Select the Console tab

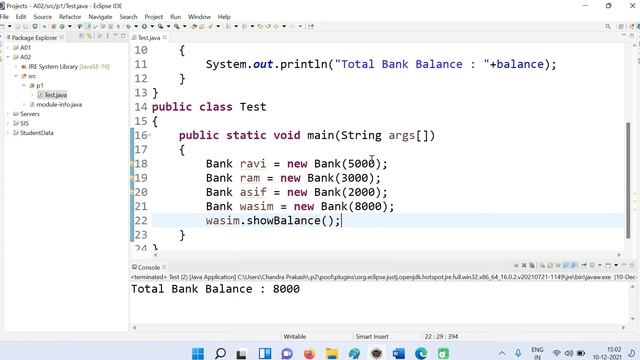[149, 267]
